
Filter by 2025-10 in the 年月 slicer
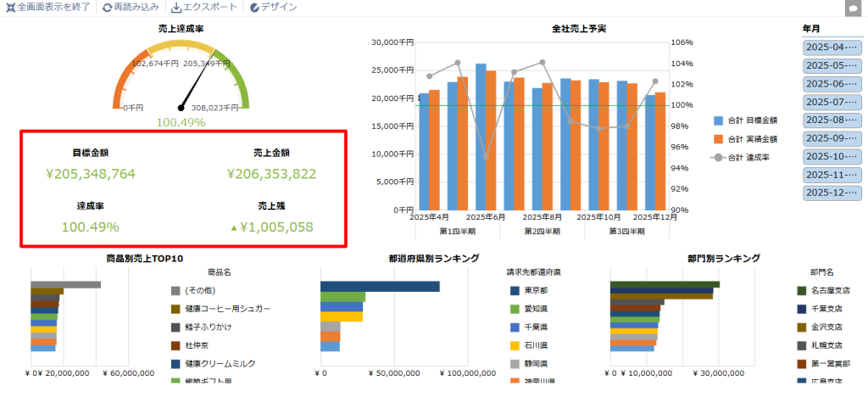point(832,157)
